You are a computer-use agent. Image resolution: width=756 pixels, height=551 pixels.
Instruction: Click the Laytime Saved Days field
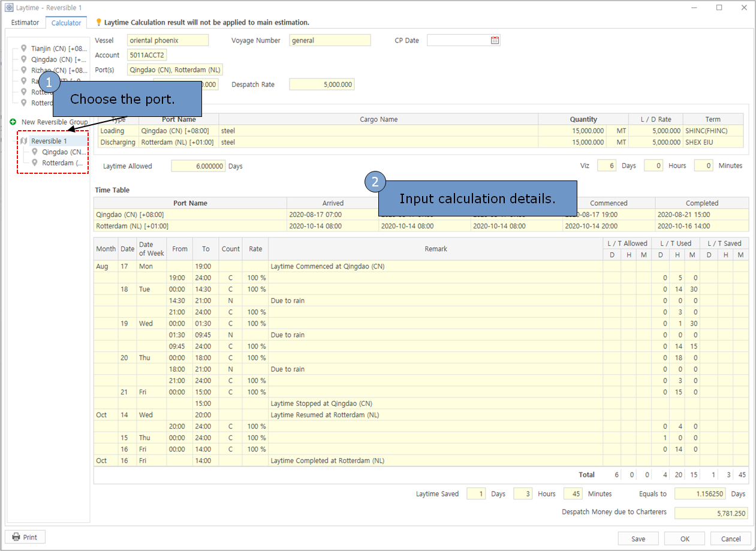476,494
